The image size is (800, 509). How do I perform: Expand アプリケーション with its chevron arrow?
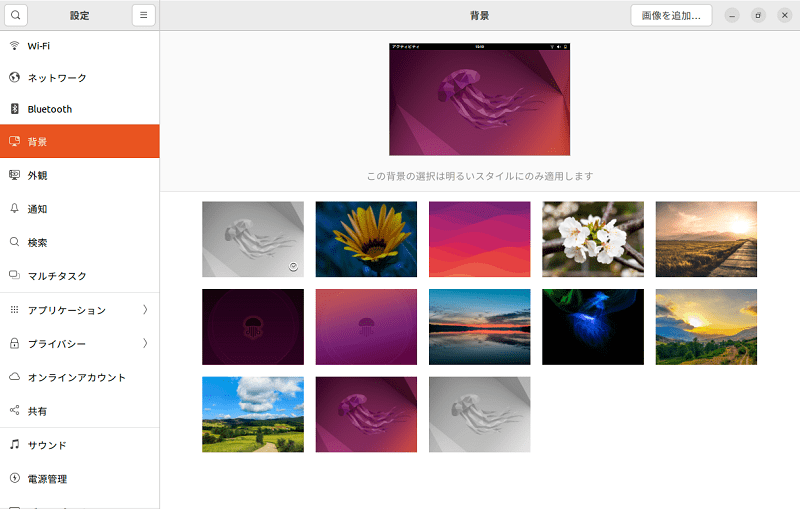coord(145,310)
